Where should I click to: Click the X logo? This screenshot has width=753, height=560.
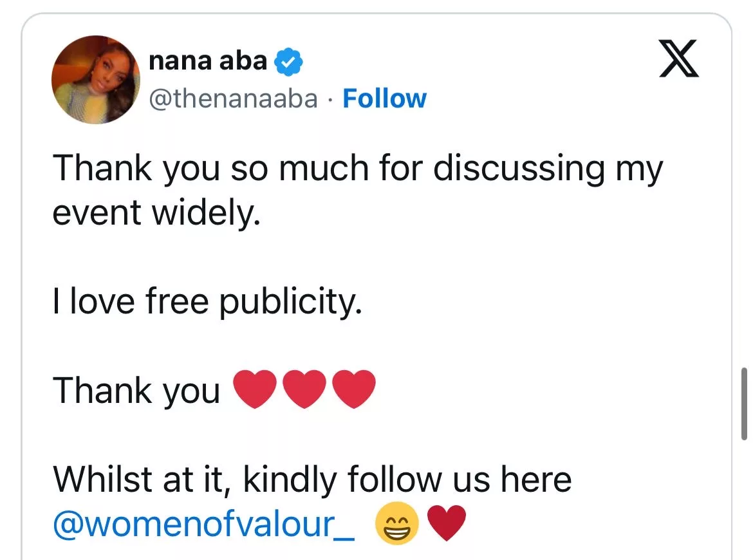tap(679, 59)
